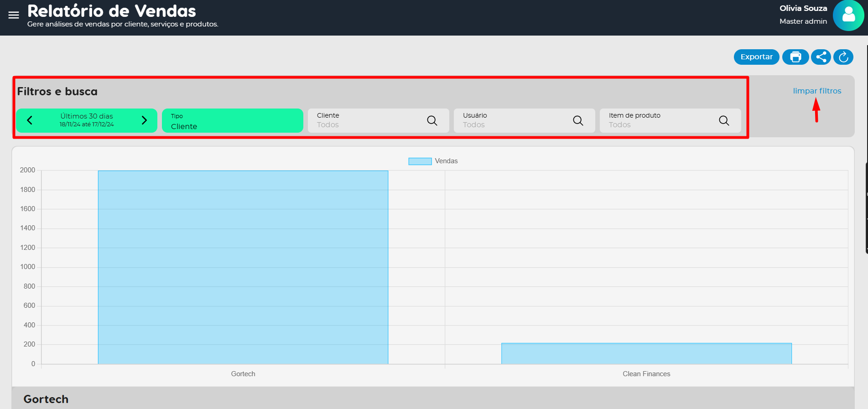Image resolution: width=868 pixels, height=409 pixels.
Task: Click the user profile avatar icon
Action: [x=848, y=16]
